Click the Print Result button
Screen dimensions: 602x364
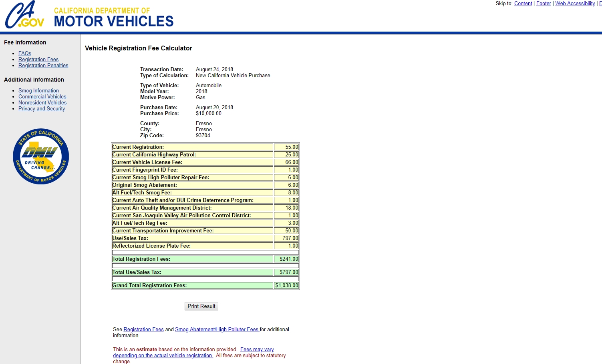pyautogui.click(x=201, y=306)
